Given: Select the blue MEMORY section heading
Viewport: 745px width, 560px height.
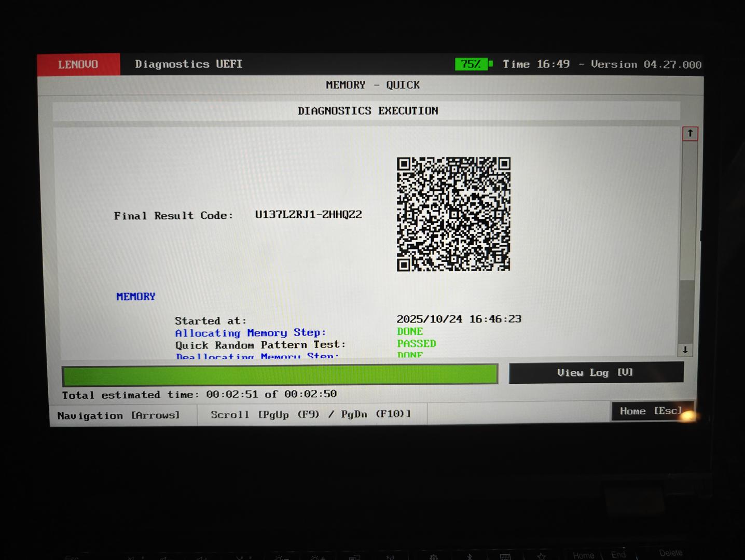Looking at the screenshot, I should pos(136,297).
